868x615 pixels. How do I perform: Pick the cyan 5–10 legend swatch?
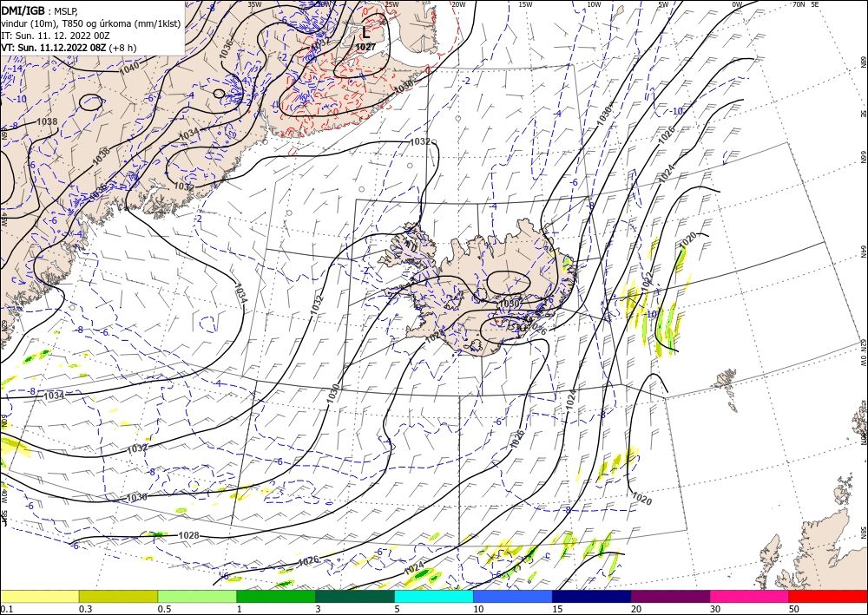tap(434, 596)
